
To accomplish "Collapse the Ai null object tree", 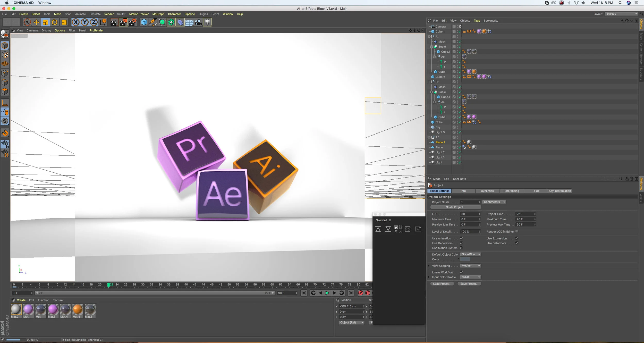I will [x=429, y=37].
